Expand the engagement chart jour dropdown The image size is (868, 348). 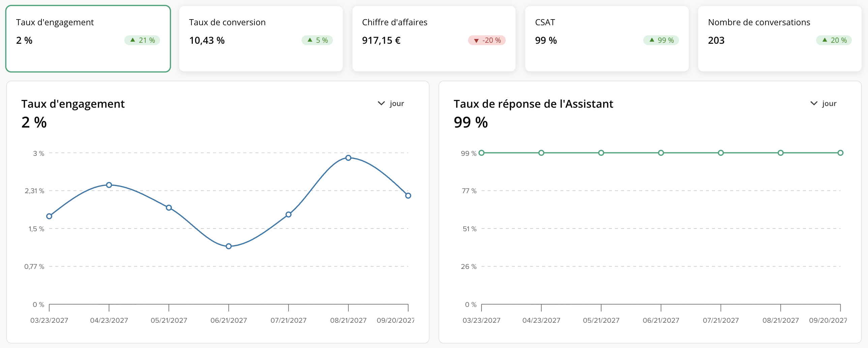coord(391,103)
